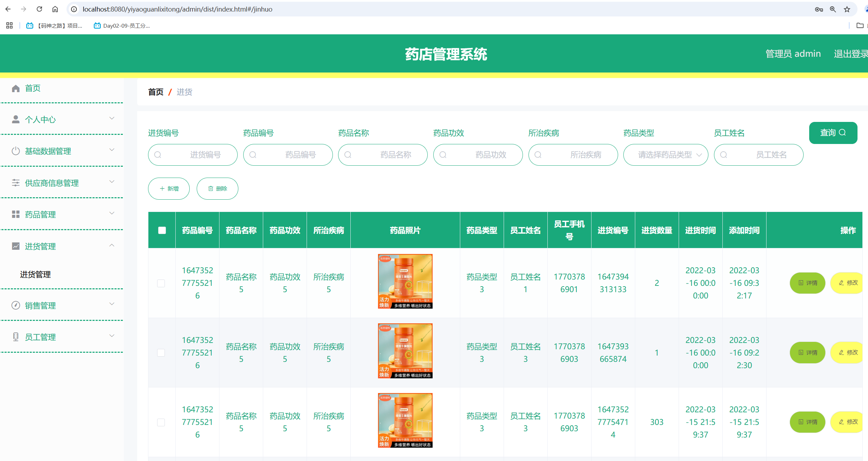Collapse the 进货管理 chevron

112,245
